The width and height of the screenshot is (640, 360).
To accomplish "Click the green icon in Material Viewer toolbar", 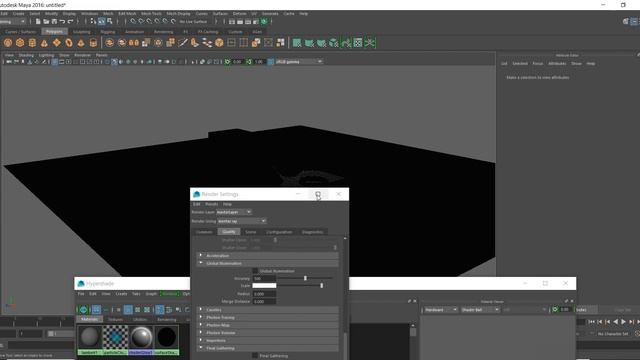I will (555, 310).
